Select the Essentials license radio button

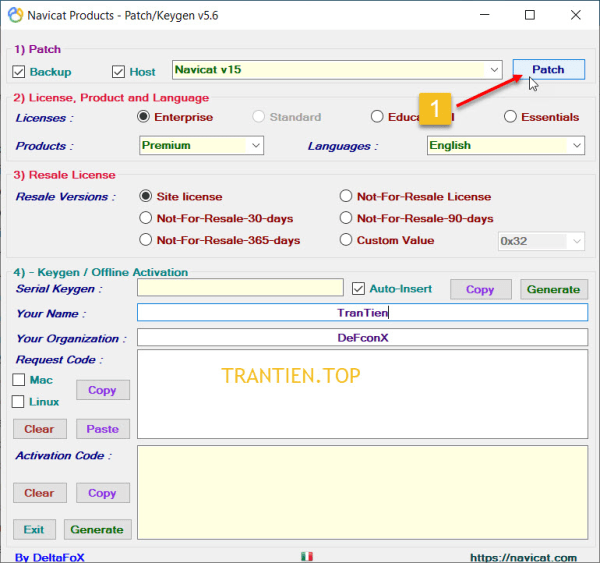click(x=510, y=117)
